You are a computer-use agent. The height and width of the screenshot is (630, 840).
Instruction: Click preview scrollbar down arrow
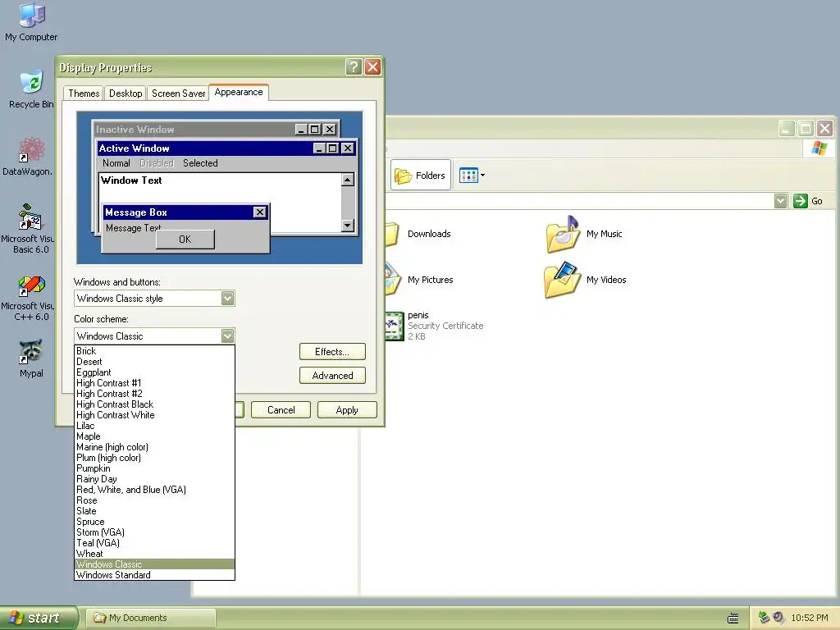tap(348, 225)
